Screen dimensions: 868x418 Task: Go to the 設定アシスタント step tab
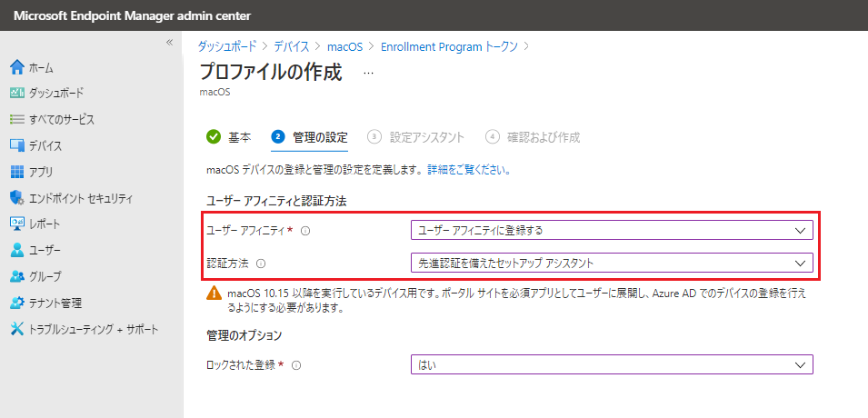415,137
